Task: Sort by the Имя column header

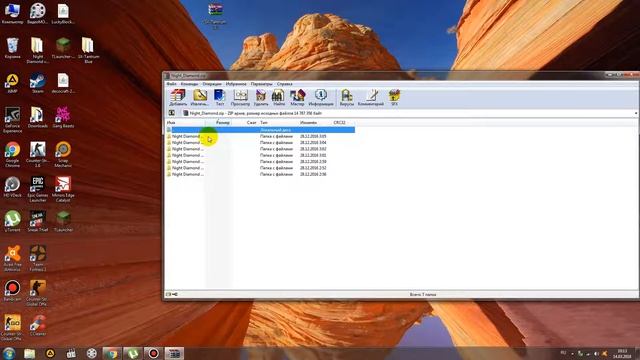Action: 185,122
